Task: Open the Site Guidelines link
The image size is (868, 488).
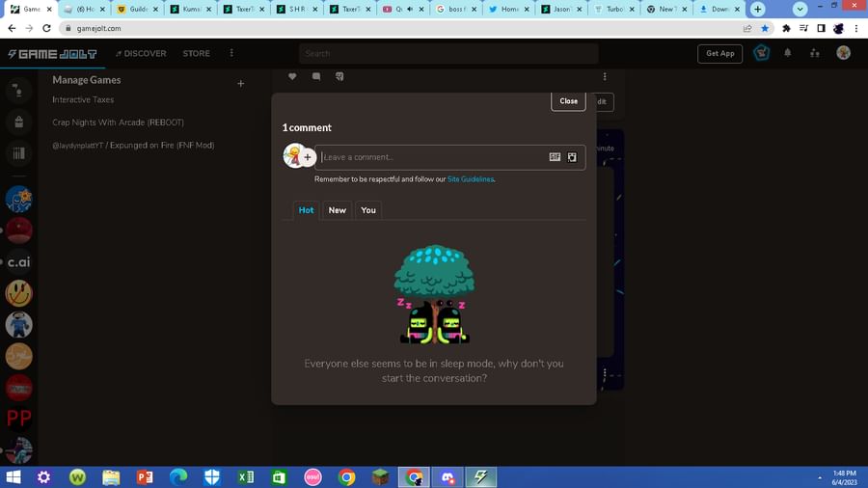Action: (x=470, y=179)
